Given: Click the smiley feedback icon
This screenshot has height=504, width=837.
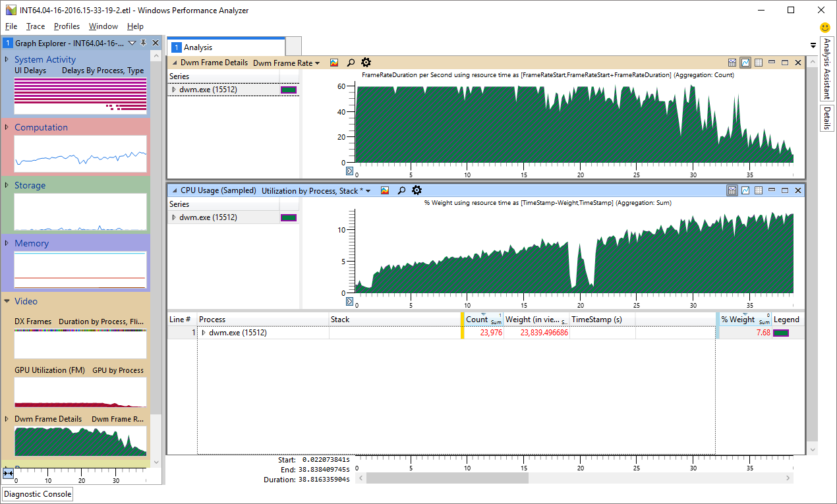Looking at the screenshot, I should 824,27.
